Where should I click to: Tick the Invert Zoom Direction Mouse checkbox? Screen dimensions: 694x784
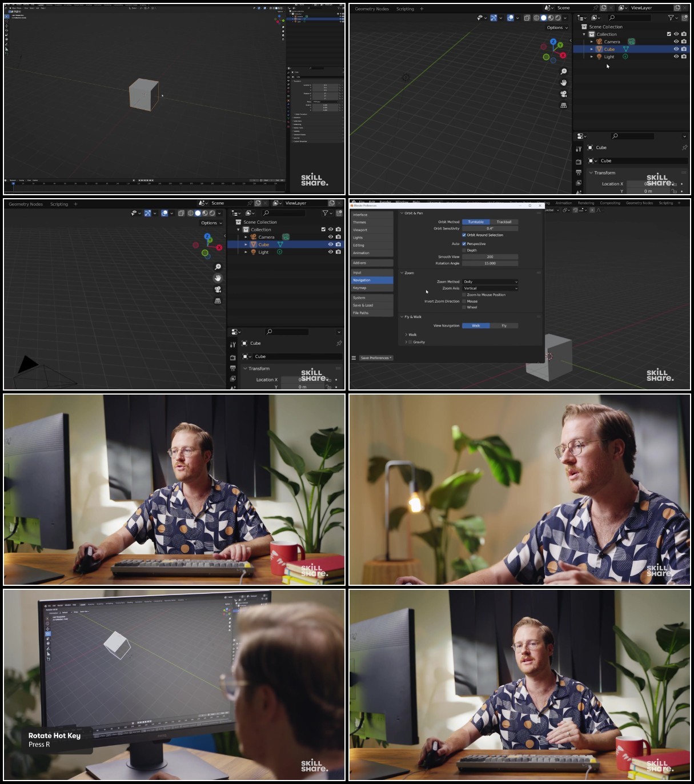pos(464,301)
